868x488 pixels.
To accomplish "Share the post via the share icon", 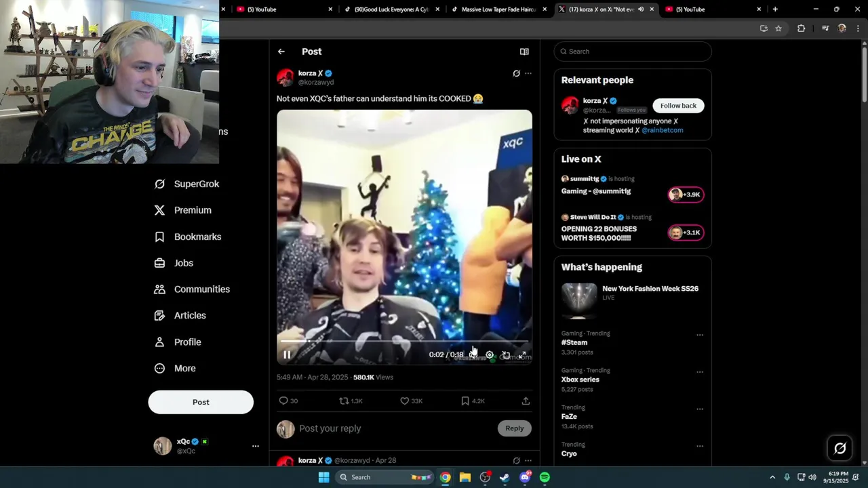I will [x=526, y=401].
